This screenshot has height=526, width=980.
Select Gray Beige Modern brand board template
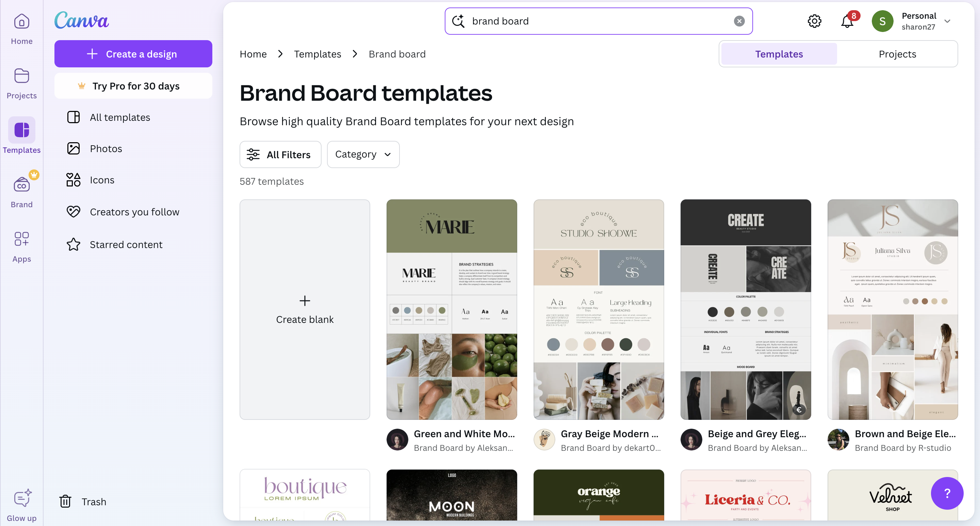click(599, 310)
